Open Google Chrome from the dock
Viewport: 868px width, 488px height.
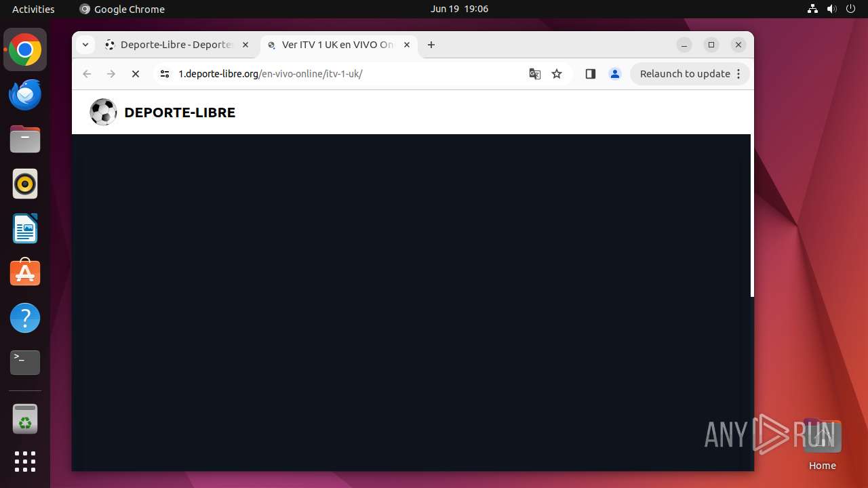point(25,50)
